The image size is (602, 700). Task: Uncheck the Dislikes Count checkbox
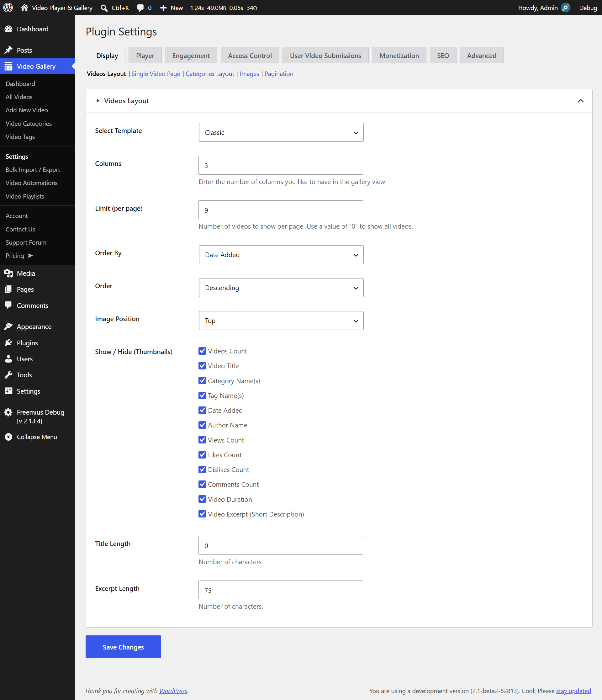[202, 469]
